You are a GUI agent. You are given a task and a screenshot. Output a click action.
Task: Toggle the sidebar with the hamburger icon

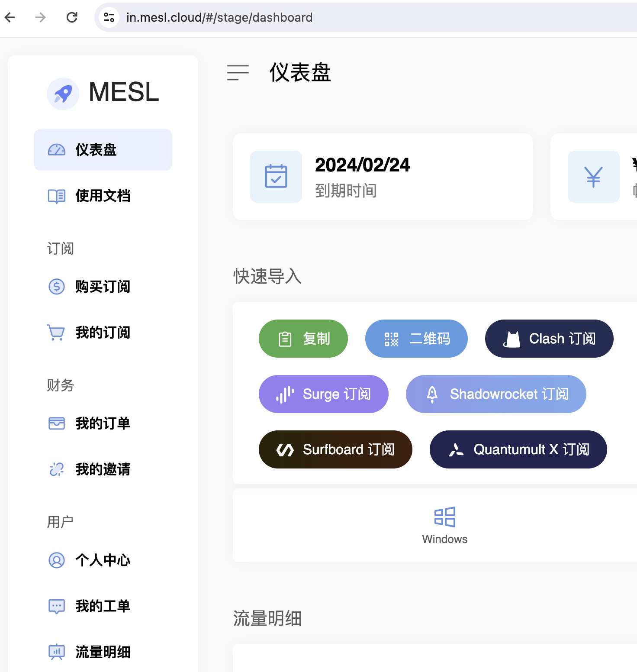coord(238,73)
